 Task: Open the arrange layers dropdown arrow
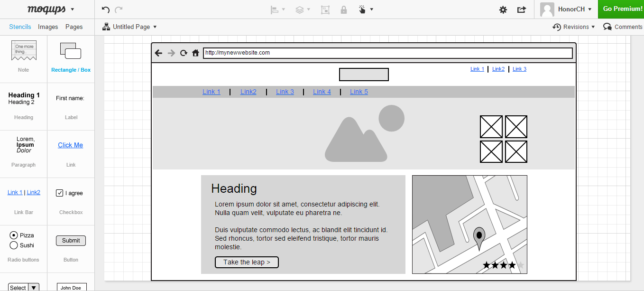(309, 9)
